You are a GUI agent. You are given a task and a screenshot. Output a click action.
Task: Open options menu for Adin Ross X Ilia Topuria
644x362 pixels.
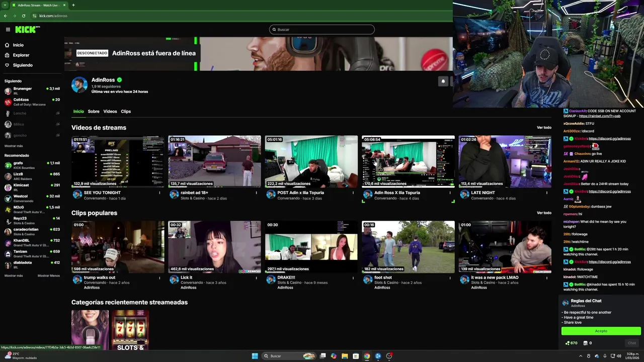(x=450, y=193)
